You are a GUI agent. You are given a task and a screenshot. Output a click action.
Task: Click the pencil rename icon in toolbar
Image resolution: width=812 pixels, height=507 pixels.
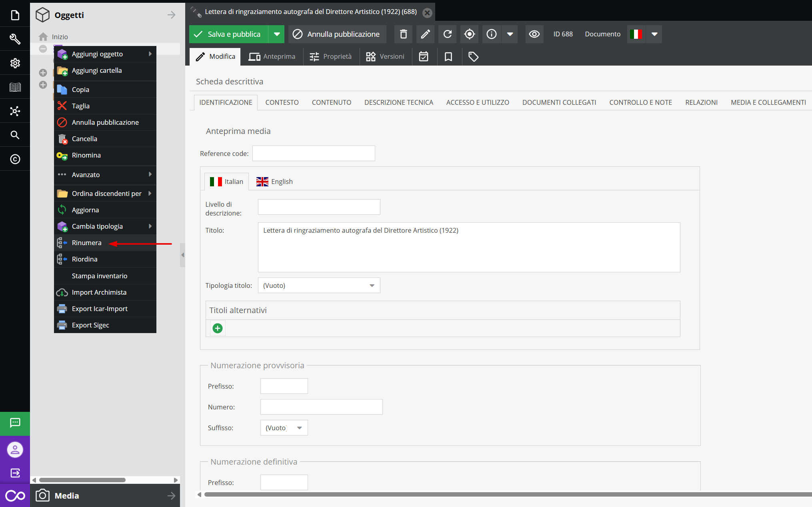(425, 34)
